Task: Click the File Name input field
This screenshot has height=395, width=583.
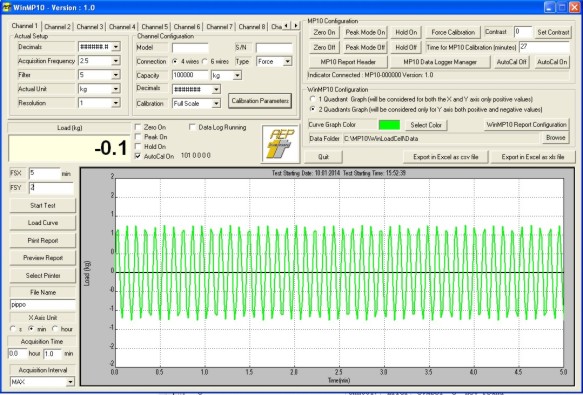Action: pos(43,305)
